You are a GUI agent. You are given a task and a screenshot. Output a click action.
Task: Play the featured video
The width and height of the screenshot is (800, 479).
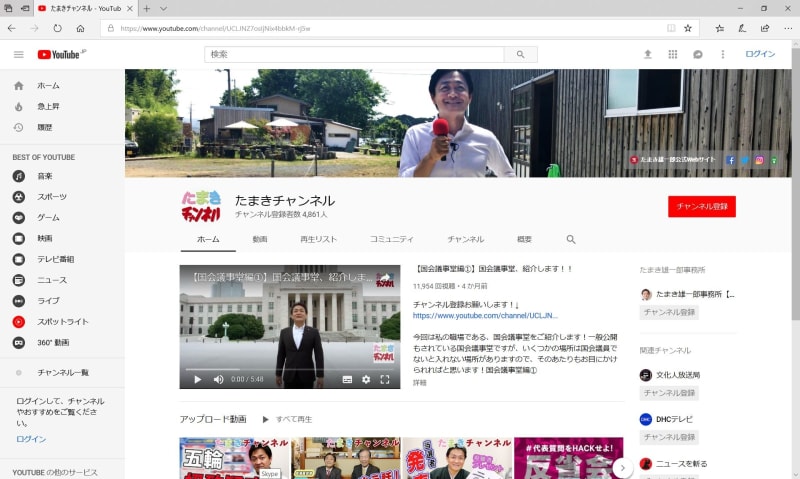(x=198, y=379)
